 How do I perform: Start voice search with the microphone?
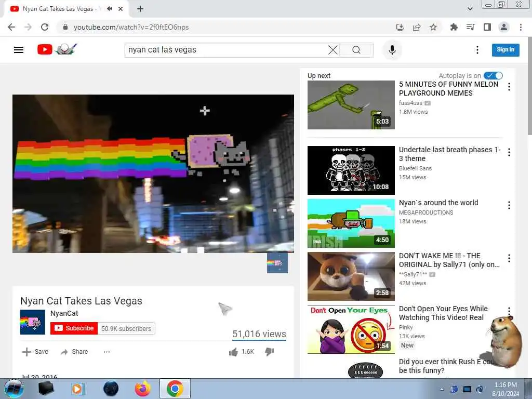coord(392,50)
